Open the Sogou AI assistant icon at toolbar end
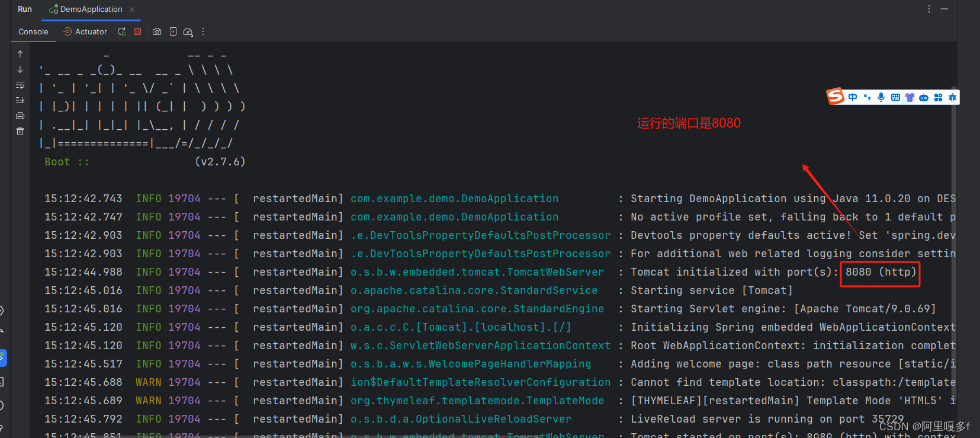This screenshot has width=980, height=438. coord(952,97)
